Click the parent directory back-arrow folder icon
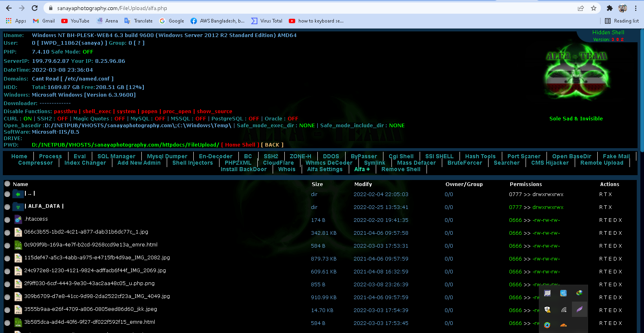 tap(18, 194)
